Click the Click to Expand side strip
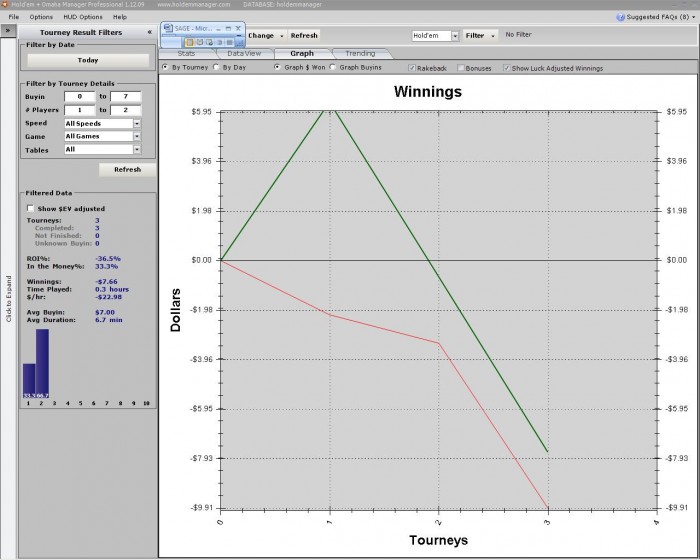 coord(8,298)
